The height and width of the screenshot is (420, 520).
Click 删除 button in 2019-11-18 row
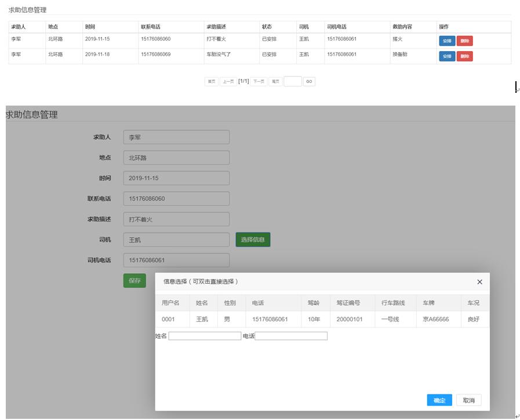click(x=464, y=56)
